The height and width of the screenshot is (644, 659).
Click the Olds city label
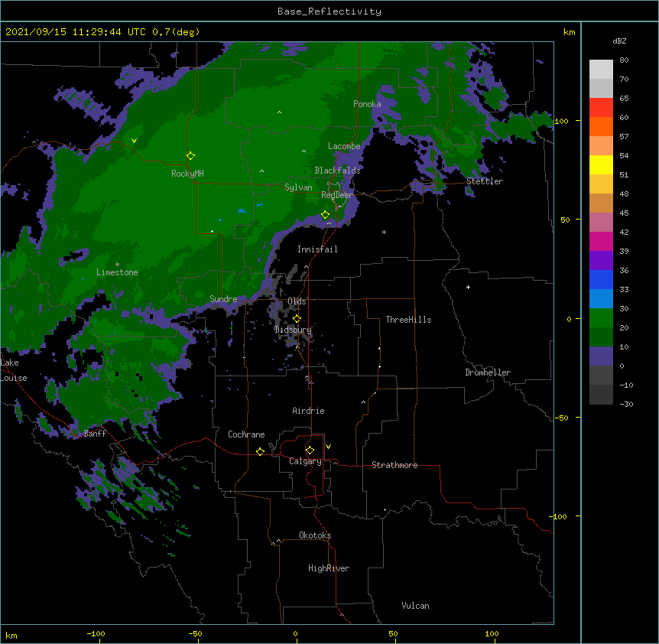click(297, 301)
